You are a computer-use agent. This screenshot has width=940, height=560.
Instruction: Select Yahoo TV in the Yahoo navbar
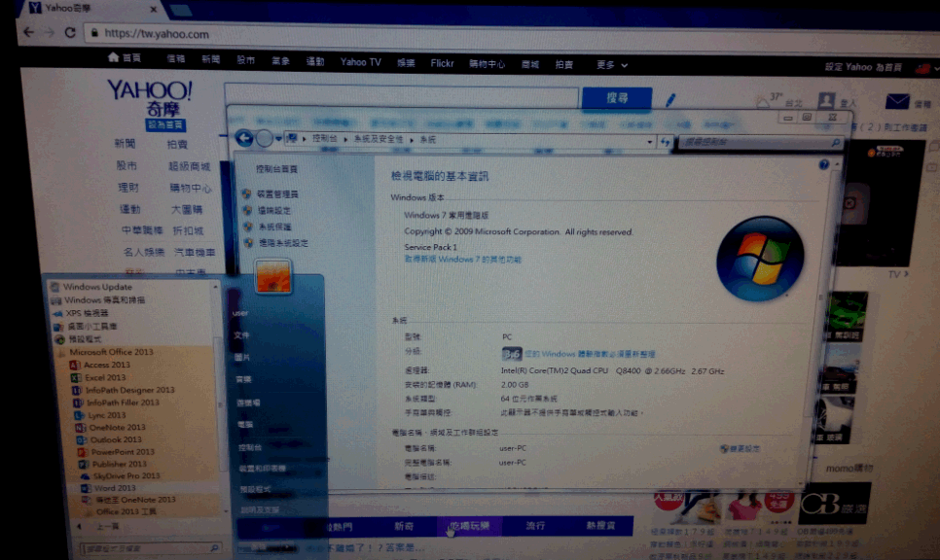coord(360,62)
